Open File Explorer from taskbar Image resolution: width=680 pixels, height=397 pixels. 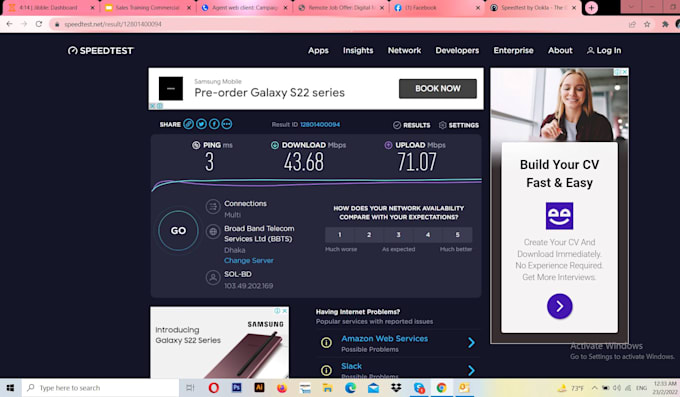click(327, 387)
